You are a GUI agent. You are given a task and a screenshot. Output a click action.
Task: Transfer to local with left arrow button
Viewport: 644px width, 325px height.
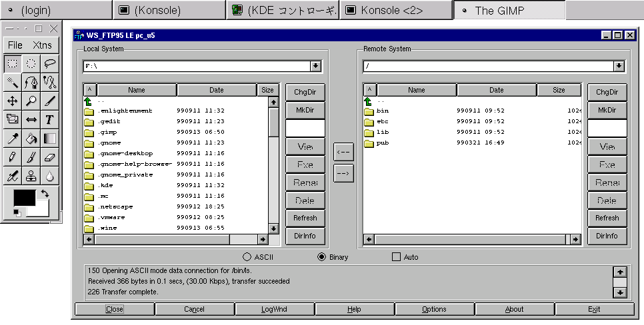point(343,153)
